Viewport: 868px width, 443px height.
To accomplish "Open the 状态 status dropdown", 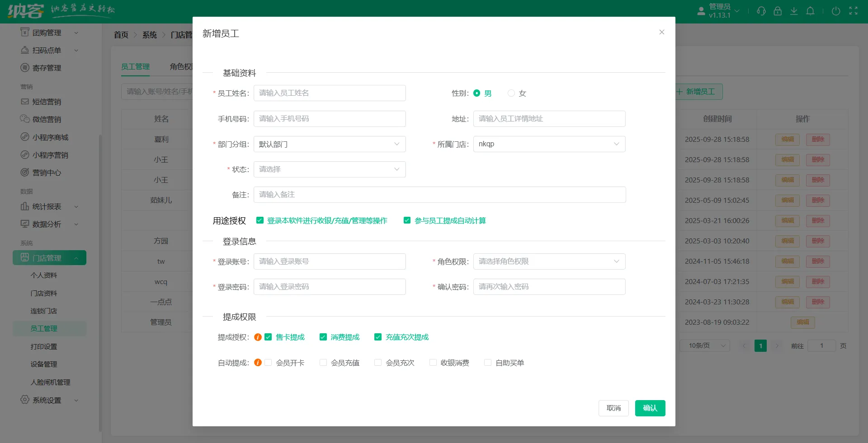I will coord(330,169).
